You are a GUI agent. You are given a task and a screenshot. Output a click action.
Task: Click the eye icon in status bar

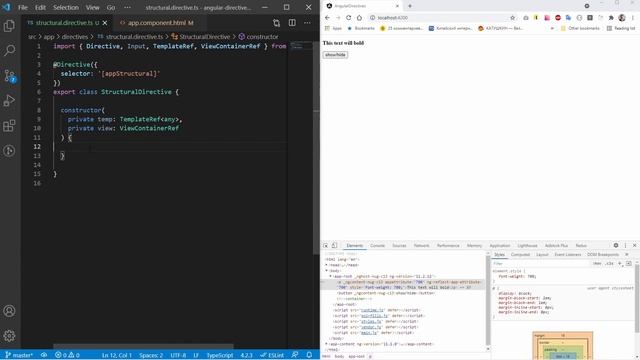[x=44, y=355]
